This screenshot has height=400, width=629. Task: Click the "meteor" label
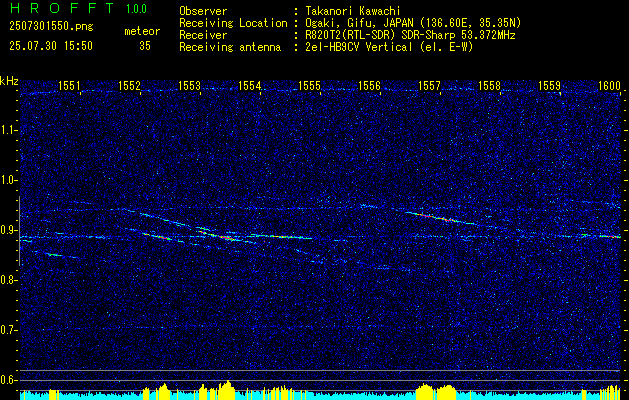pos(142,31)
